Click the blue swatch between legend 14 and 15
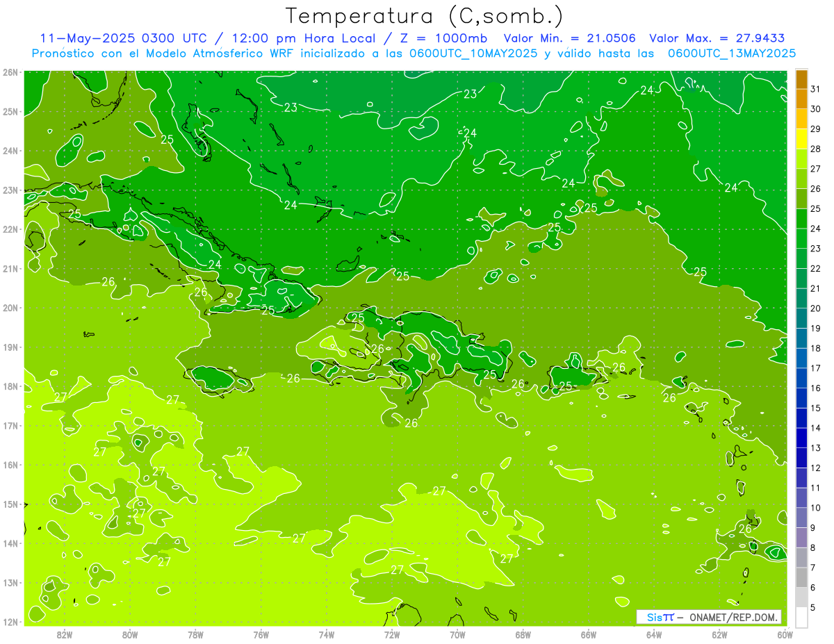 click(x=801, y=418)
